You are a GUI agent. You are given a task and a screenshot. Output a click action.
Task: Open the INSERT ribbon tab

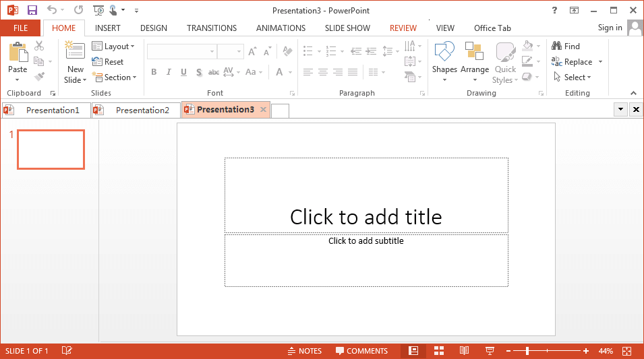point(108,28)
